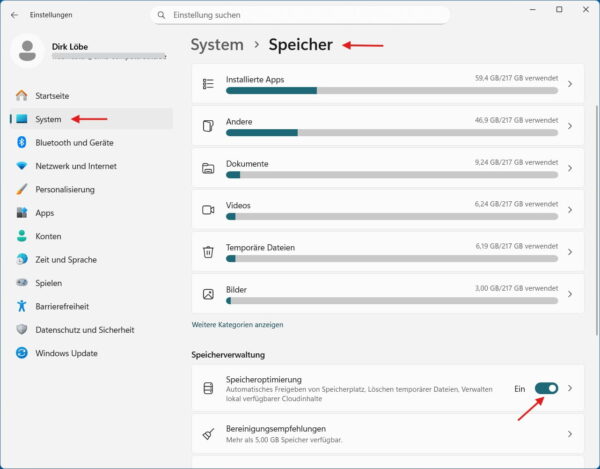The width and height of the screenshot is (600, 469).
Task: Click the Einstellung suchen search field
Action: coord(300,15)
